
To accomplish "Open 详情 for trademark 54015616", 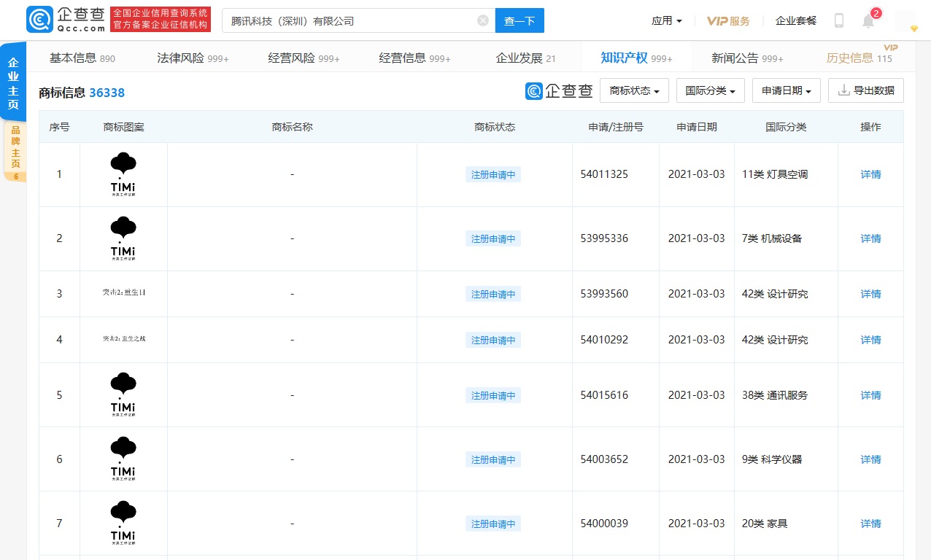I will pos(870,395).
